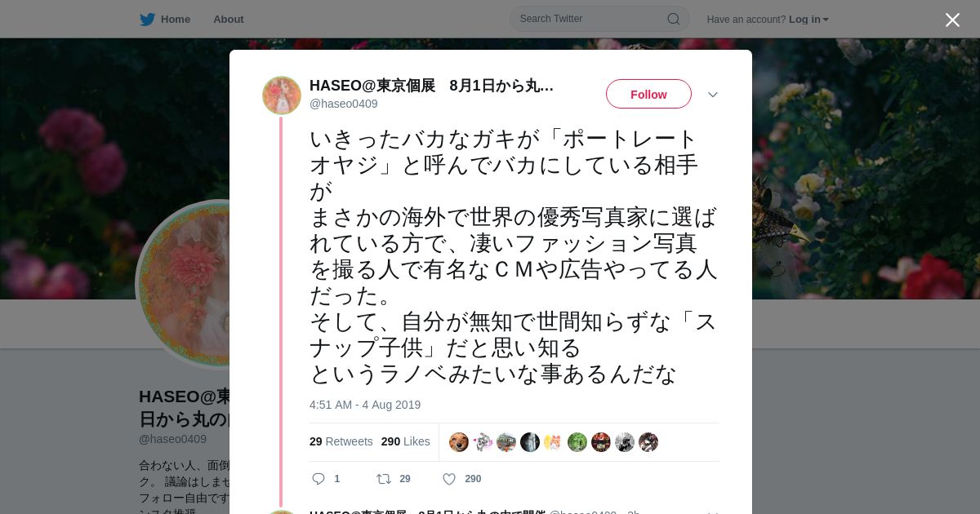Click the @haseo0409 handle in tweet
Image resolution: width=980 pixels, height=514 pixels.
[343, 104]
